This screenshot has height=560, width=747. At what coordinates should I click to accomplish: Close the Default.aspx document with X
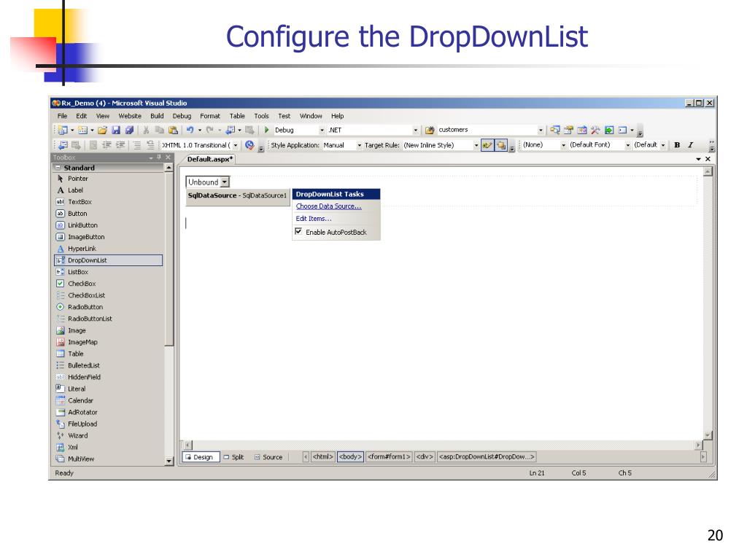pyautogui.click(x=708, y=159)
